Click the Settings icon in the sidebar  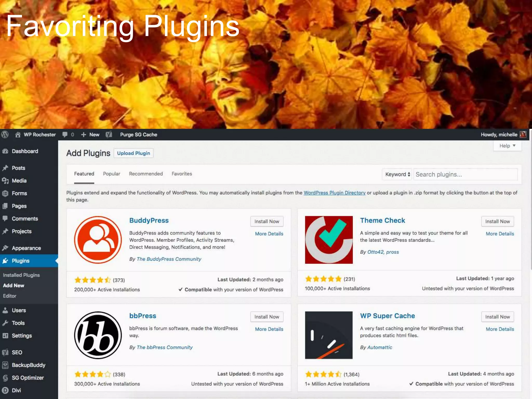(x=5, y=336)
